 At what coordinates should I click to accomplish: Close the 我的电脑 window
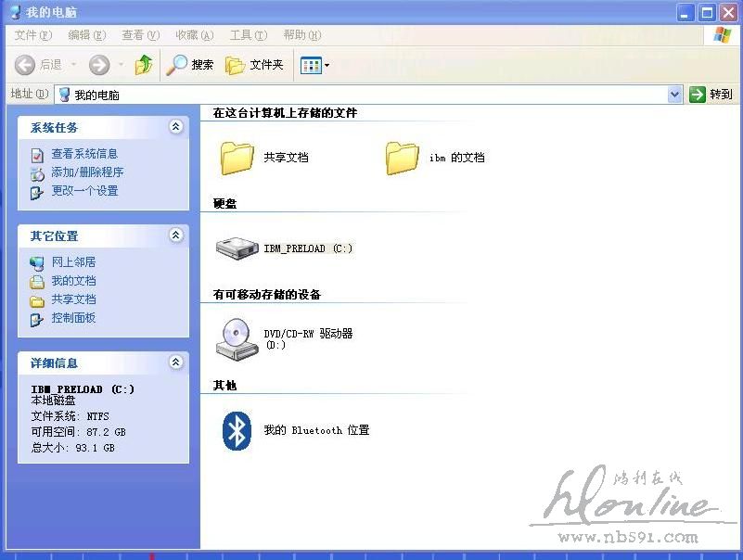pyautogui.click(x=728, y=12)
